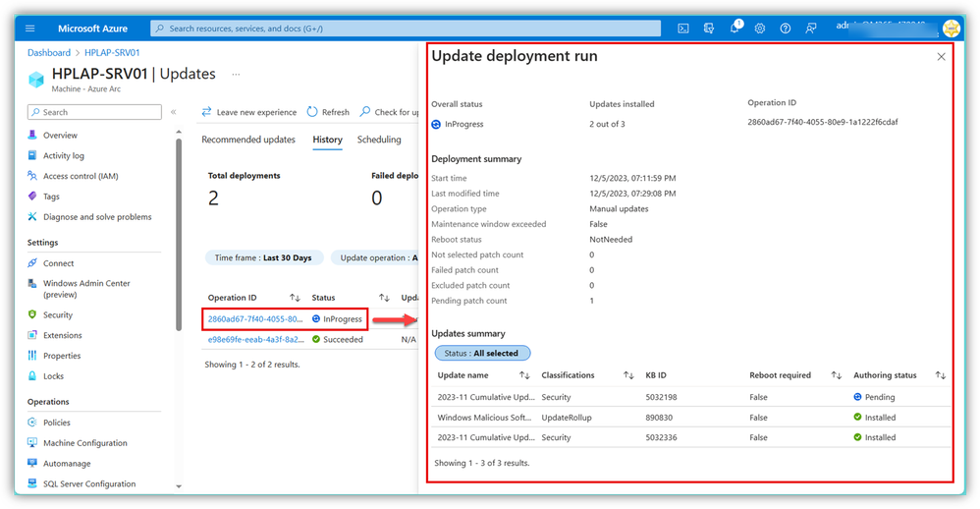Click the Pending authoring status
The width and height of the screenshot is (980, 509).
click(874, 397)
